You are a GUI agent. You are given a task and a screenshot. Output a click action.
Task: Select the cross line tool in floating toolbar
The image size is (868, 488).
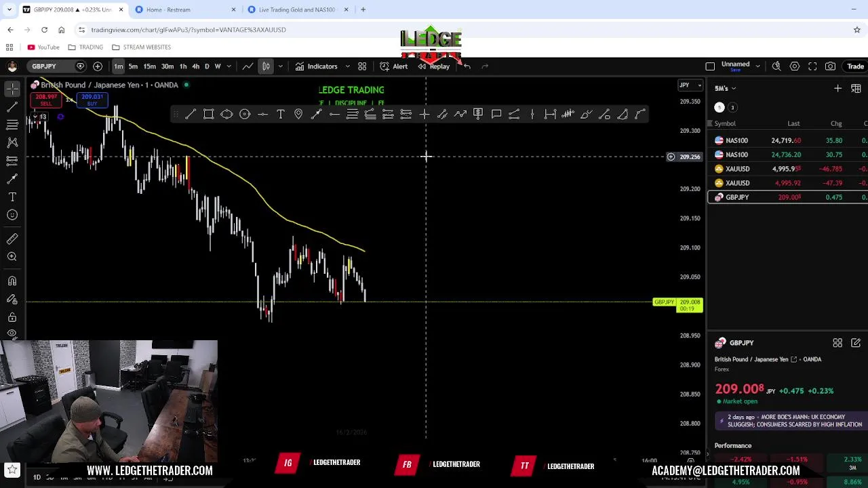pos(425,115)
